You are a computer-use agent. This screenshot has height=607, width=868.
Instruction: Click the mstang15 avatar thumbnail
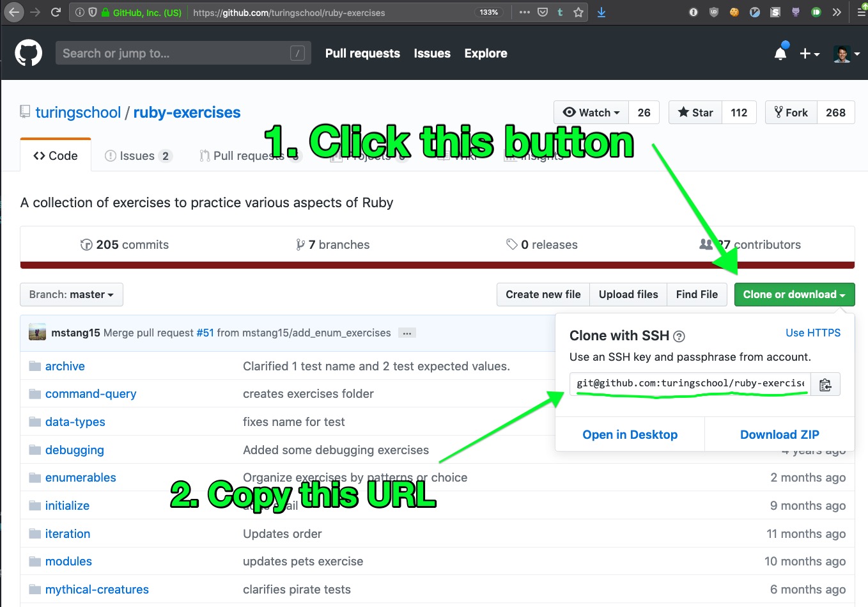point(37,332)
